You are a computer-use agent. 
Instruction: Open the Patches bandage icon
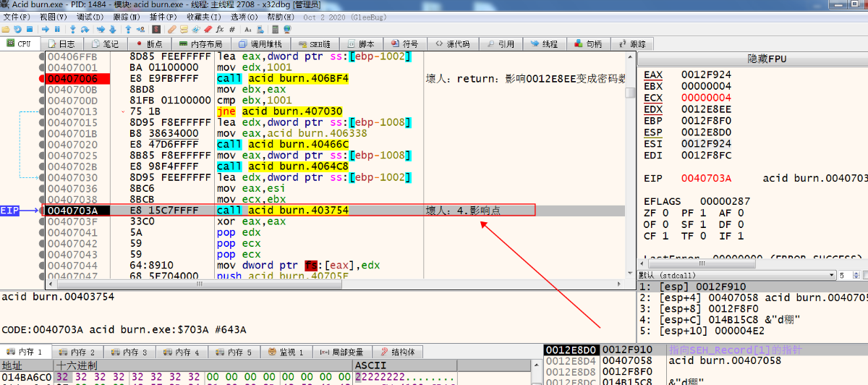(x=172, y=29)
